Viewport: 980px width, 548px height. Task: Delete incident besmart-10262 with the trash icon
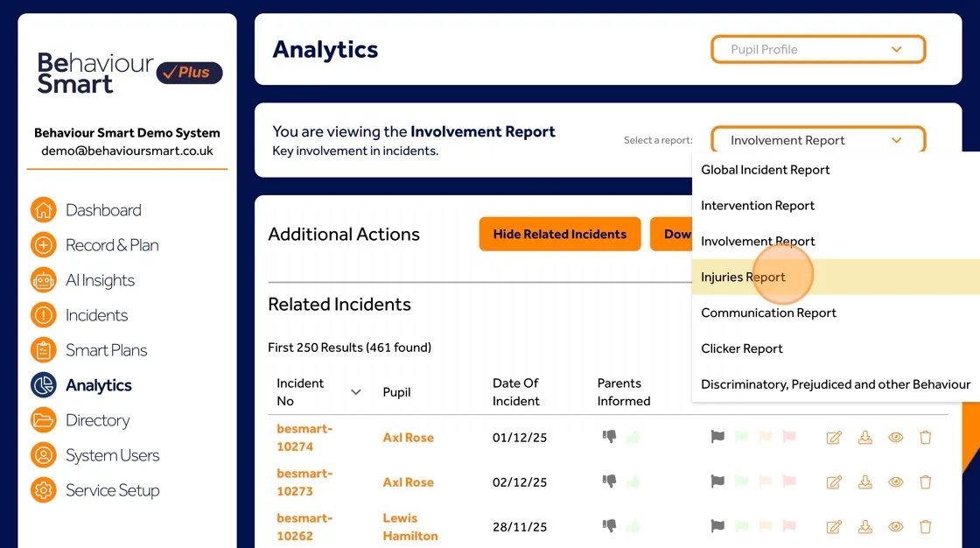(x=925, y=526)
